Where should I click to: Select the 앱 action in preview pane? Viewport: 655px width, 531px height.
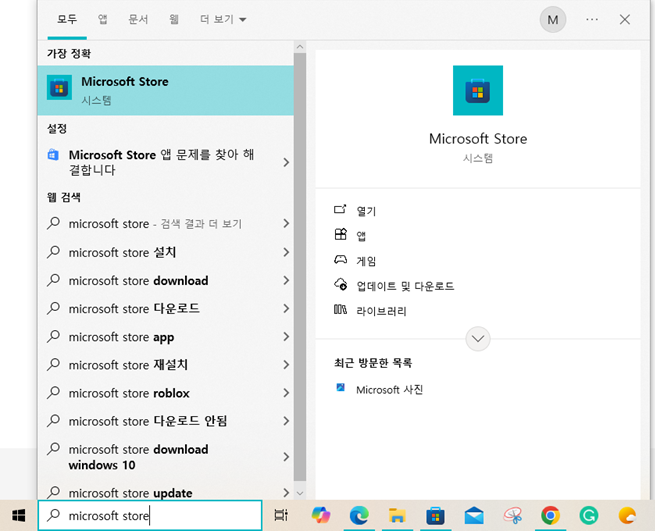[361, 236]
